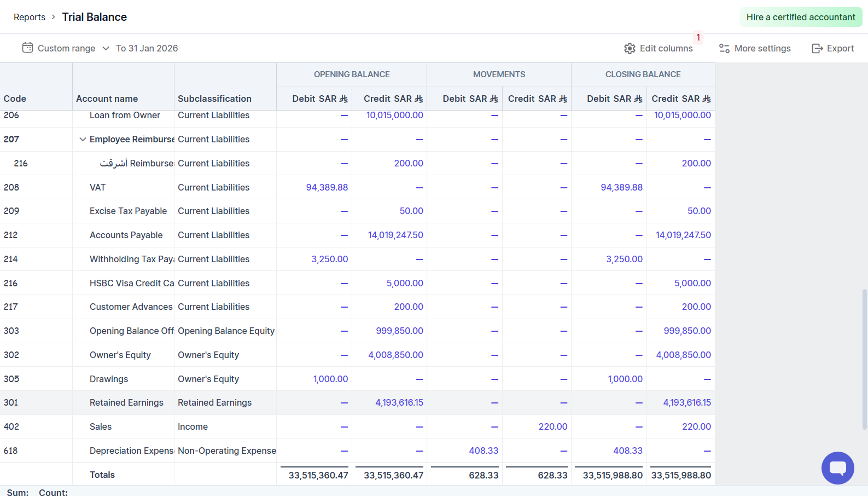Click the Edit columns gear icon
The height and width of the screenshot is (496, 868).
(630, 49)
